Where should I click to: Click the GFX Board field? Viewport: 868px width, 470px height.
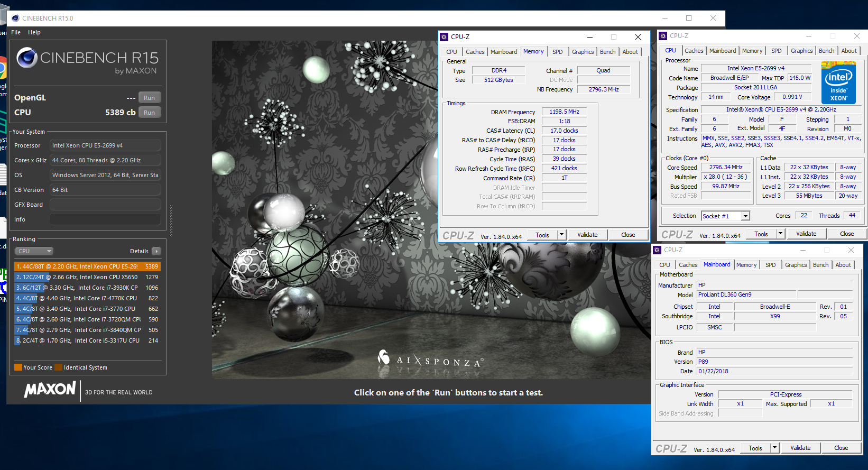pyautogui.click(x=105, y=205)
